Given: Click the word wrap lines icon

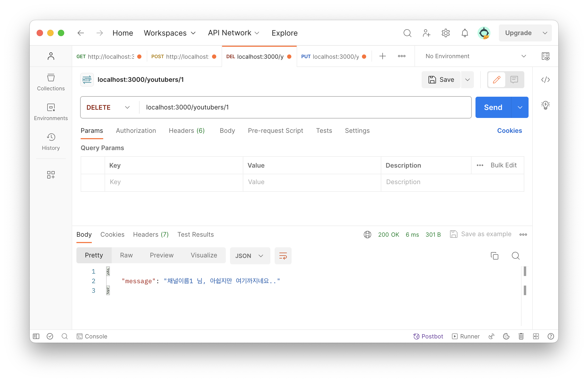Looking at the screenshot, I should 283,256.
